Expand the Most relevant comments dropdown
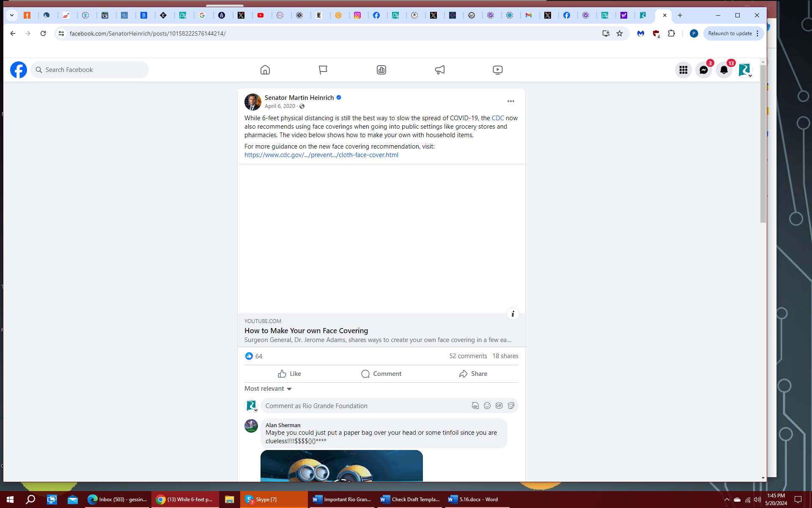 tap(268, 389)
